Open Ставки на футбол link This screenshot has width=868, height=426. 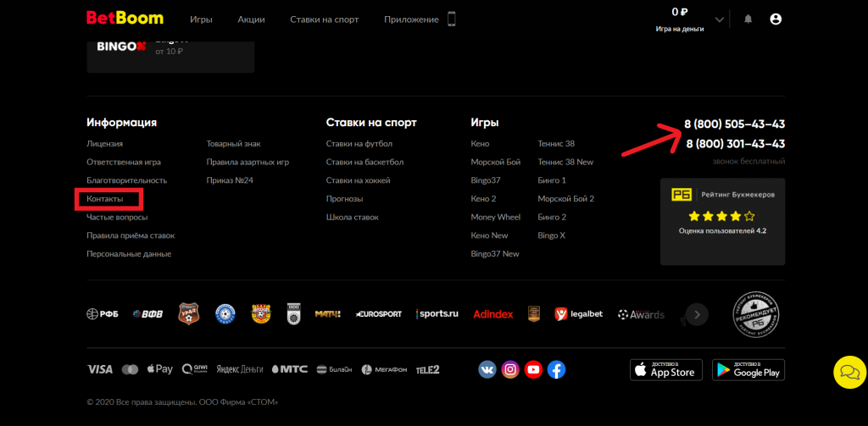coord(359,144)
